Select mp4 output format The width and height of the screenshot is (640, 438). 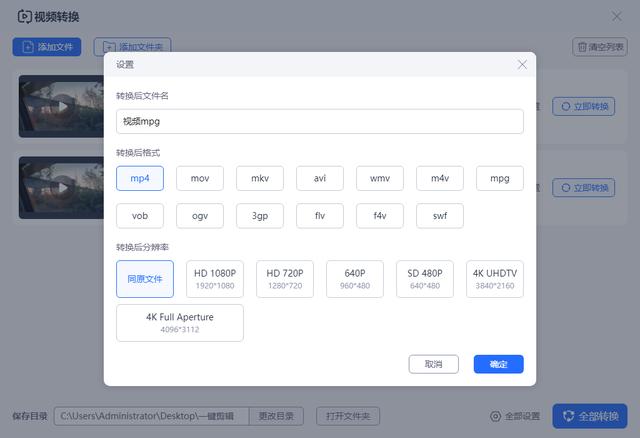click(140, 178)
